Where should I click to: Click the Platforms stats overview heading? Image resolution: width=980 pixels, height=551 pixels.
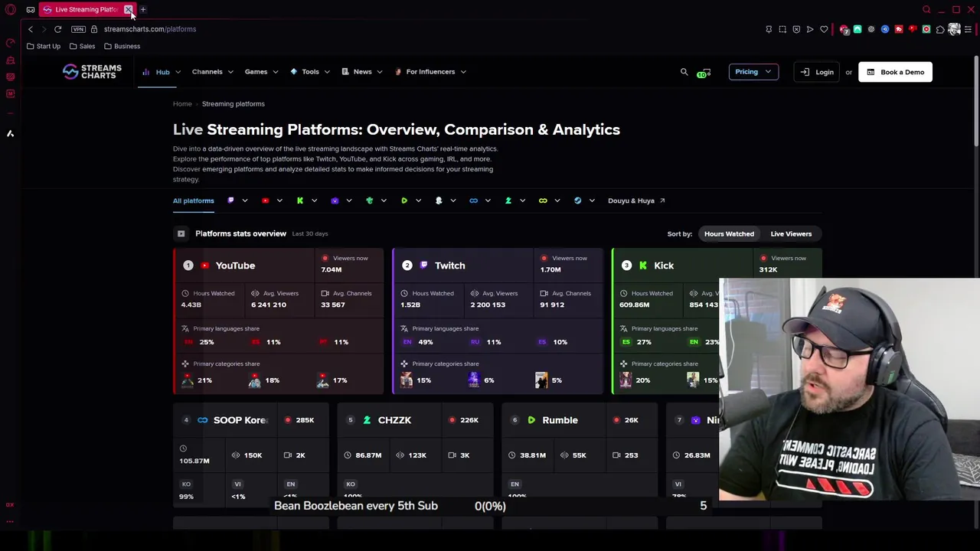(240, 233)
